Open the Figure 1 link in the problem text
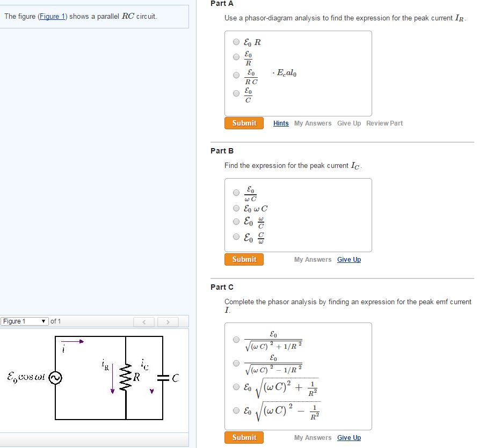Image resolution: width=479 pixels, height=448 pixels. [52, 16]
